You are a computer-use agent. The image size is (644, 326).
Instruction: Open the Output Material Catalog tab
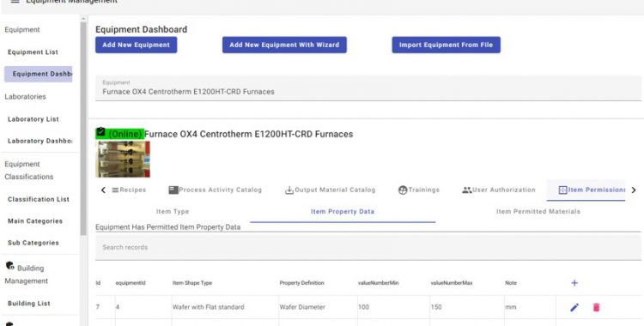tap(331, 190)
